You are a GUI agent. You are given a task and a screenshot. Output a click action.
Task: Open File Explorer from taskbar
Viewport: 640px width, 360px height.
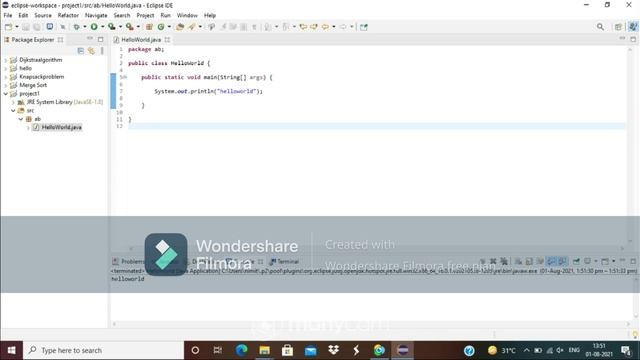click(x=264, y=350)
